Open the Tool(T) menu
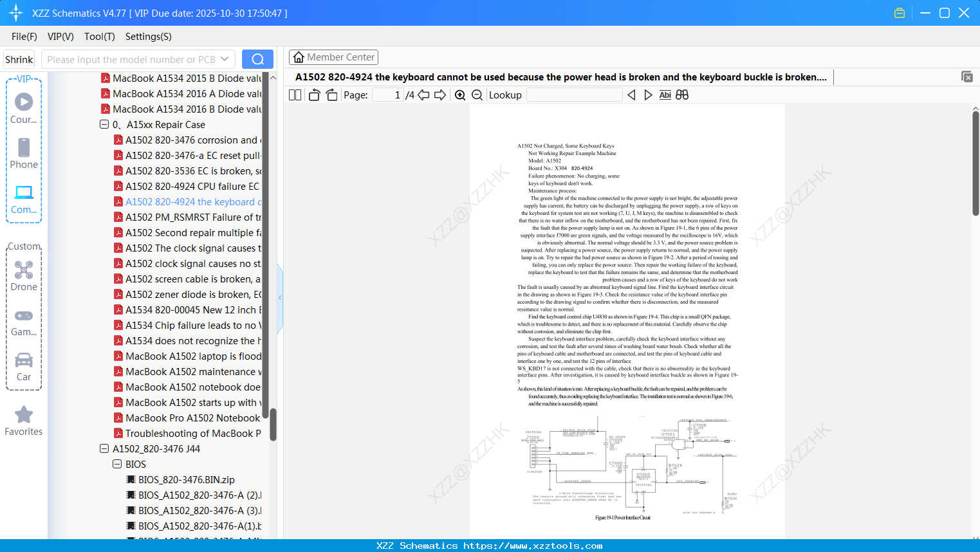This screenshot has width=980, height=552. [100, 37]
